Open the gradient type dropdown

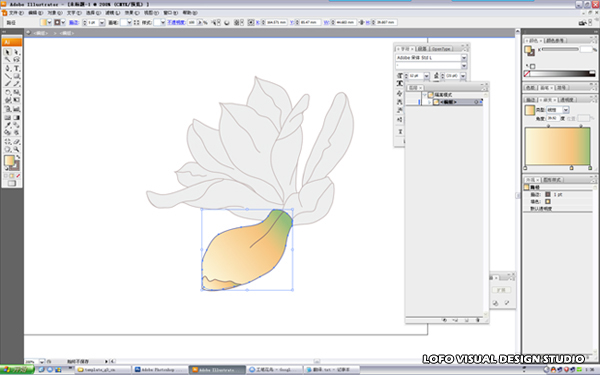click(x=566, y=110)
